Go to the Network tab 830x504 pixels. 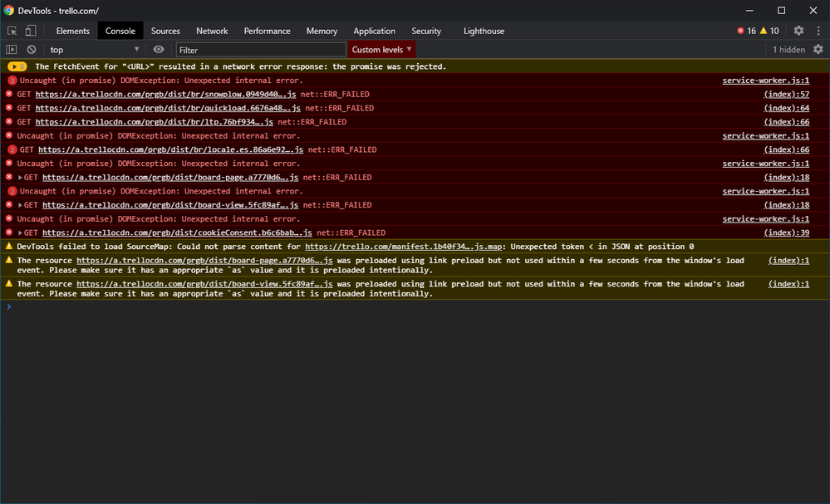pyautogui.click(x=212, y=31)
